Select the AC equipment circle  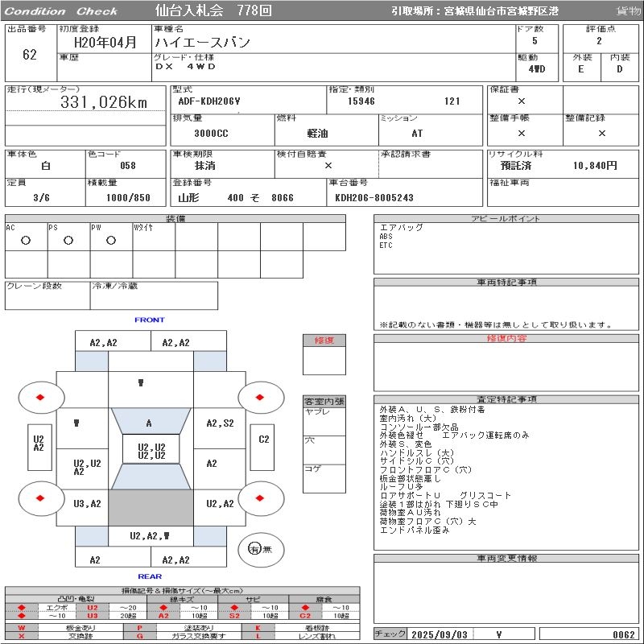click(x=26, y=240)
